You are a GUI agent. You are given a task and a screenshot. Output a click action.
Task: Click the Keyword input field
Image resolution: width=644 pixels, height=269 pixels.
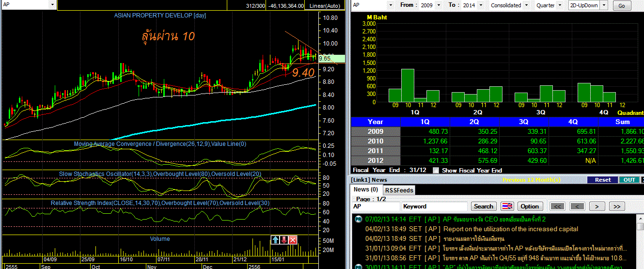click(435, 206)
